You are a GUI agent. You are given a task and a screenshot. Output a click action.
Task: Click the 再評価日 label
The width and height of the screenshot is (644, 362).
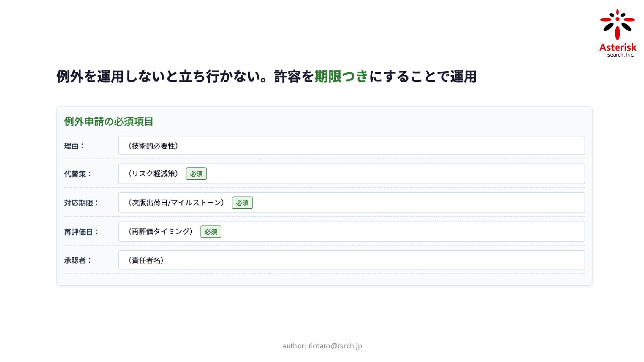81,232
